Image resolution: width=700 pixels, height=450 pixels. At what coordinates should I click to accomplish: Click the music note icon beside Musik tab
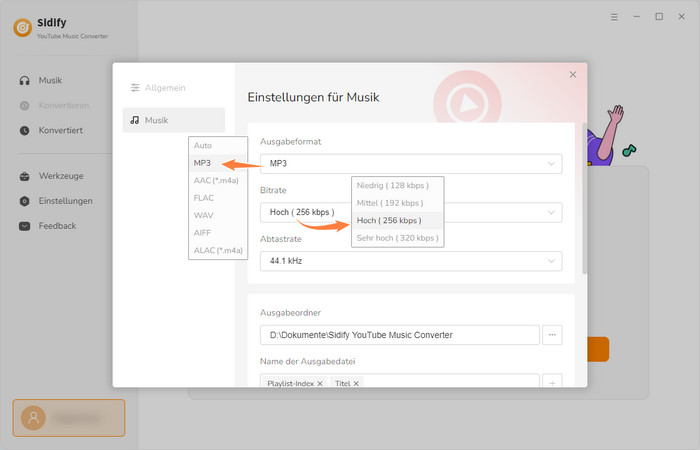(135, 120)
